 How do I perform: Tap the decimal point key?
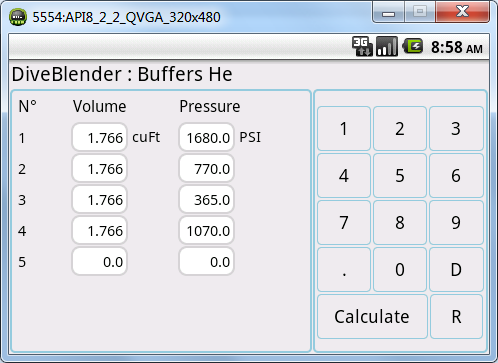344,270
